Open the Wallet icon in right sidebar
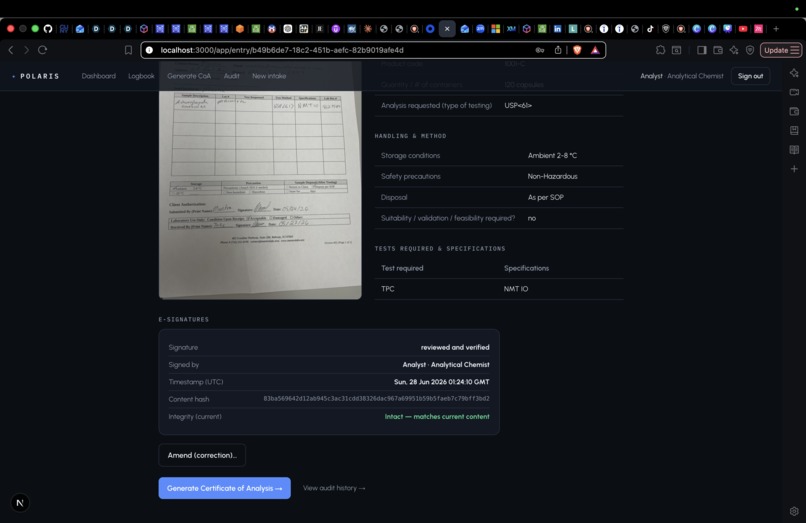The image size is (806, 523). click(794, 111)
